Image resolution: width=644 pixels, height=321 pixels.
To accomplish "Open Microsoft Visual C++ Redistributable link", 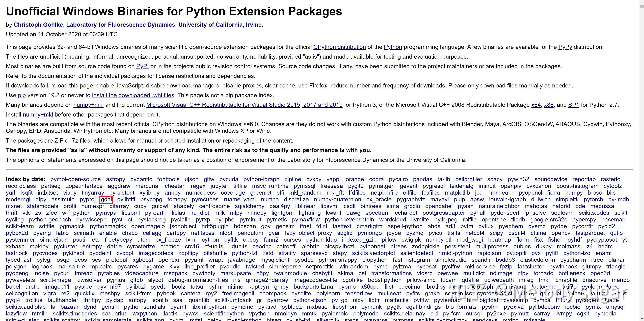I will pyautogui.click(x=244, y=105).
